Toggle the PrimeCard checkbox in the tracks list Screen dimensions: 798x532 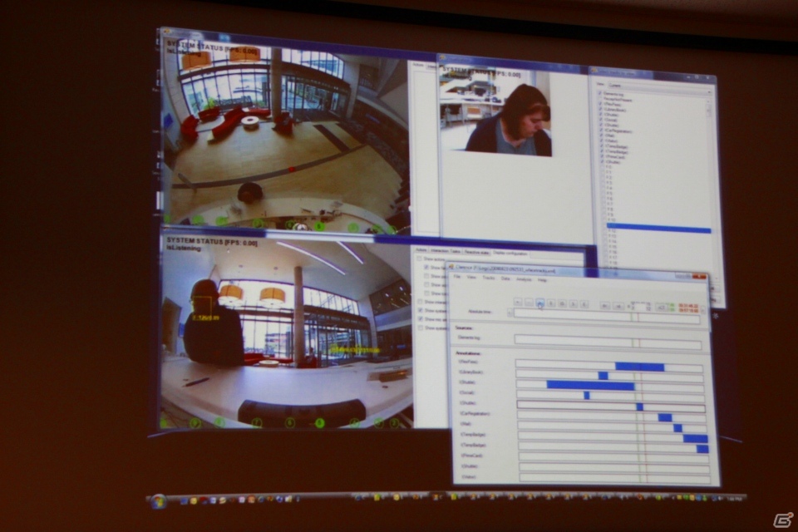click(602, 157)
